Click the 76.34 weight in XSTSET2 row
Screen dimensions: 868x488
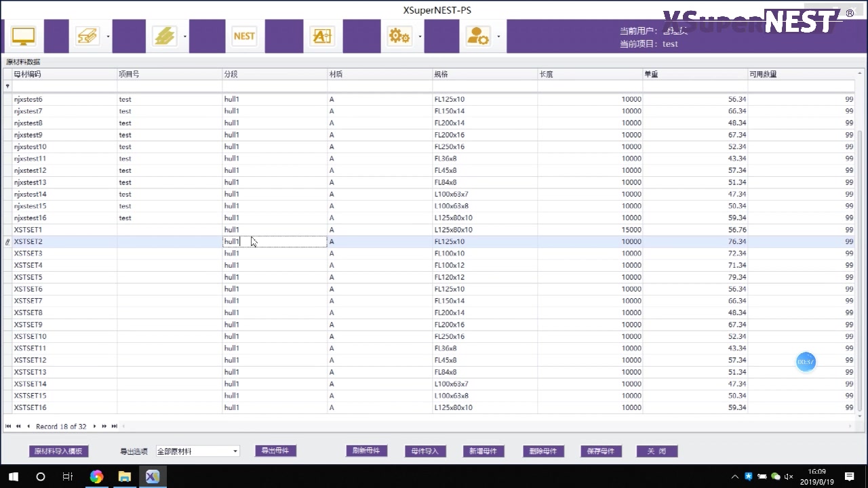coord(695,241)
